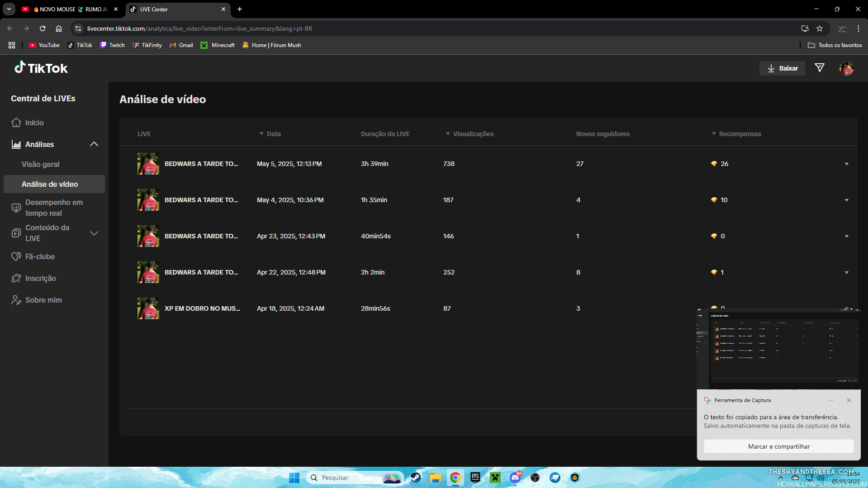Click the Conteúdo da LIVE icon
Viewport: 868px width, 488px height.
click(x=16, y=233)
